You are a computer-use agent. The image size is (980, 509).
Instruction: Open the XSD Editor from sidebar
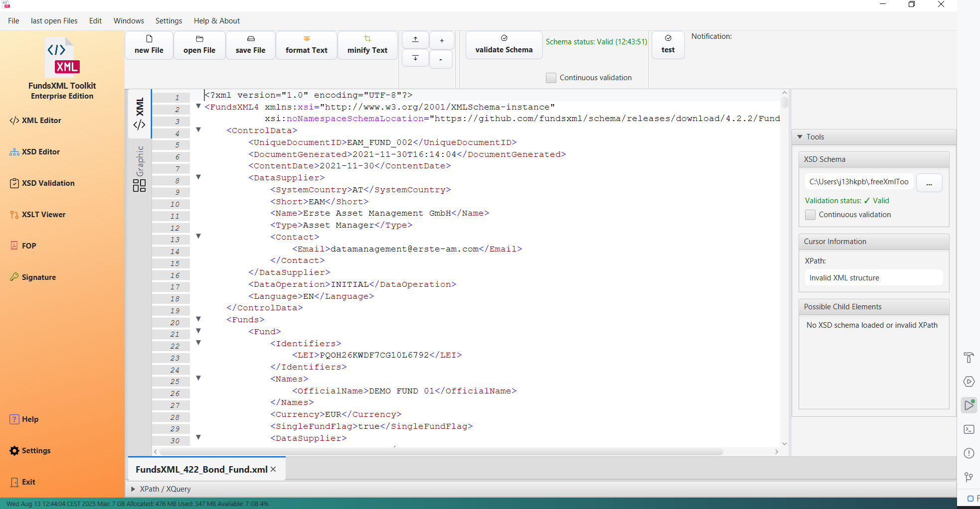click(34, 152)
